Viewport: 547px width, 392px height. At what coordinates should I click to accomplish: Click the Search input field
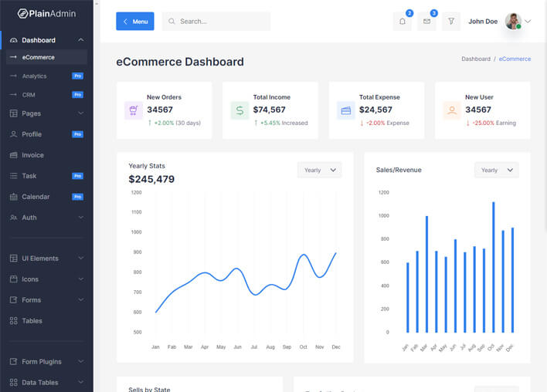220,22
